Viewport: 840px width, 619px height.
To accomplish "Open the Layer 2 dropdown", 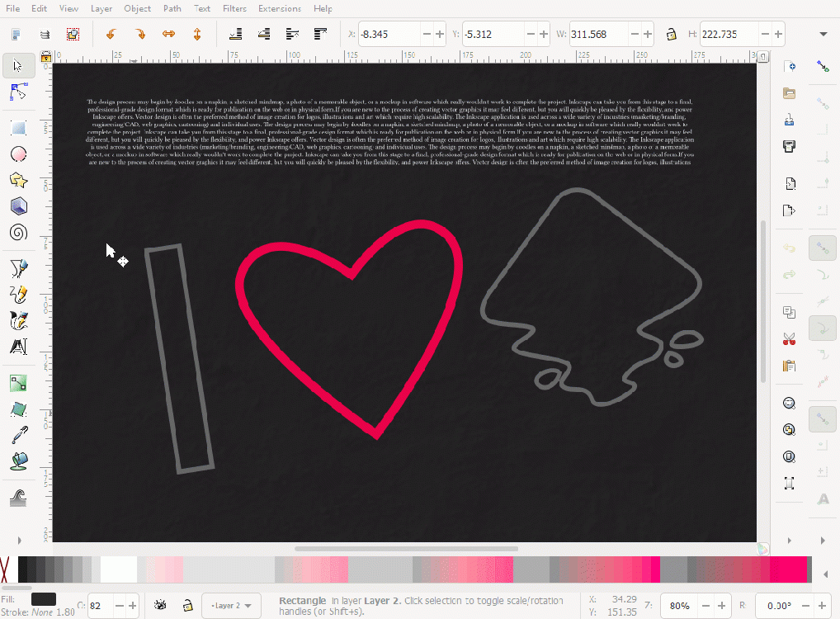I will click(231, 605).
